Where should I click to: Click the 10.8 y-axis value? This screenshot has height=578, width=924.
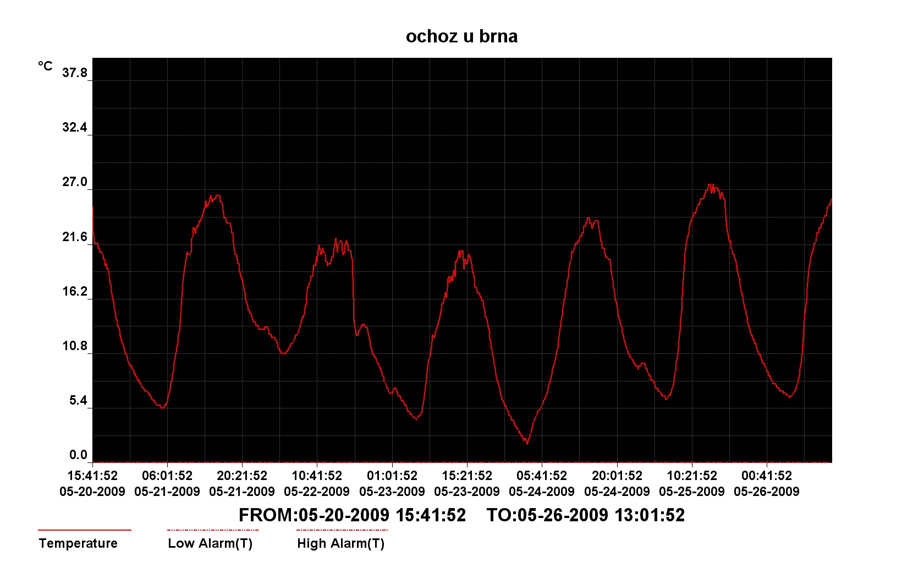pyautogui.click(x=75, y=346)
